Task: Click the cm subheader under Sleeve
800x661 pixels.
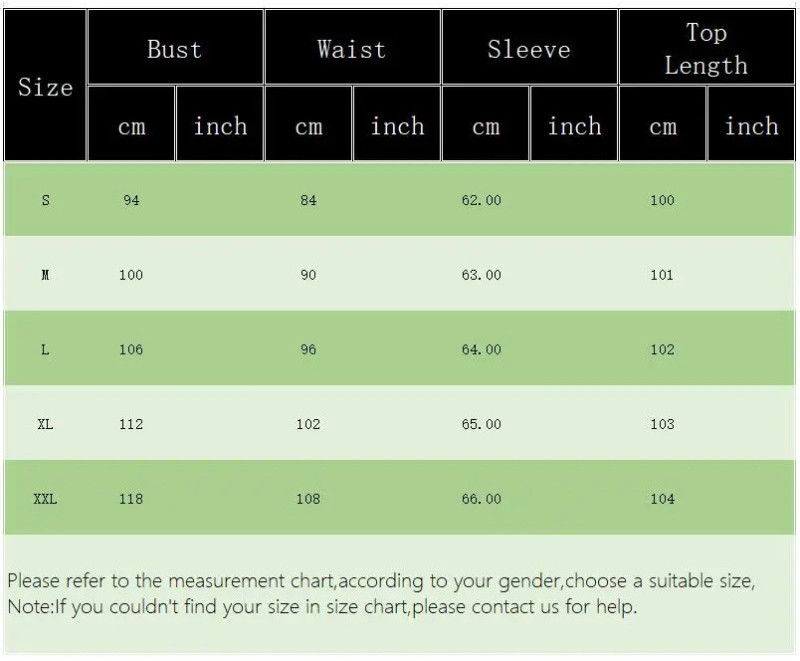Action: pyautogui.click(x=485, y=126)
